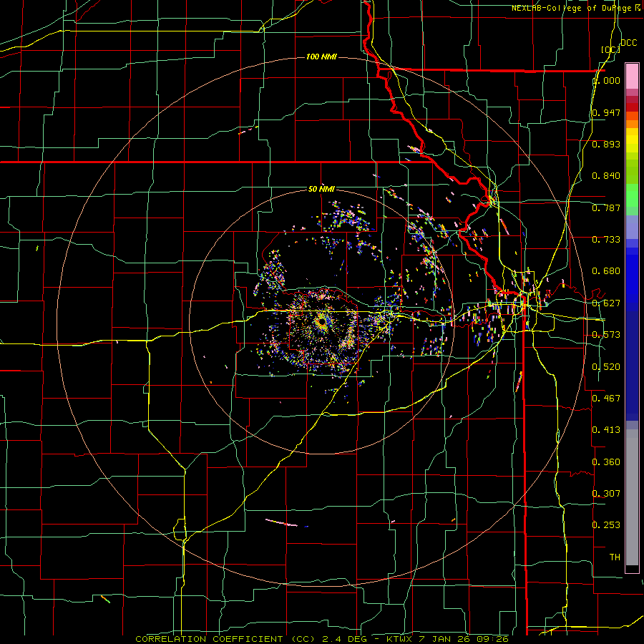The image size is (644, 644).
Task: Click the 100 NMI range ring label
Action: tap(321, 57)
